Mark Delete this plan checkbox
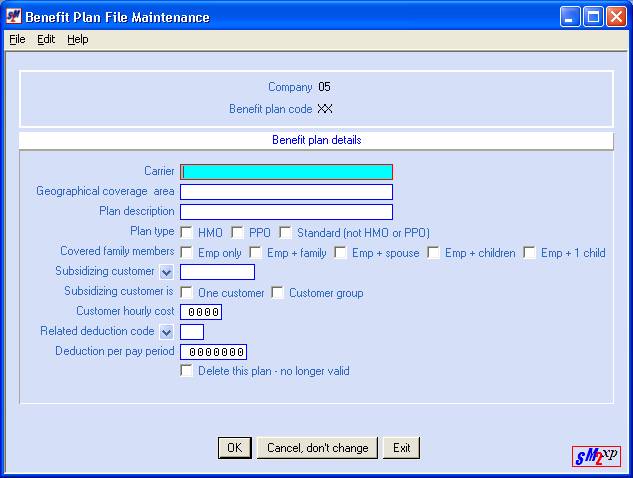Screen dimensions: 633x478 187,371
